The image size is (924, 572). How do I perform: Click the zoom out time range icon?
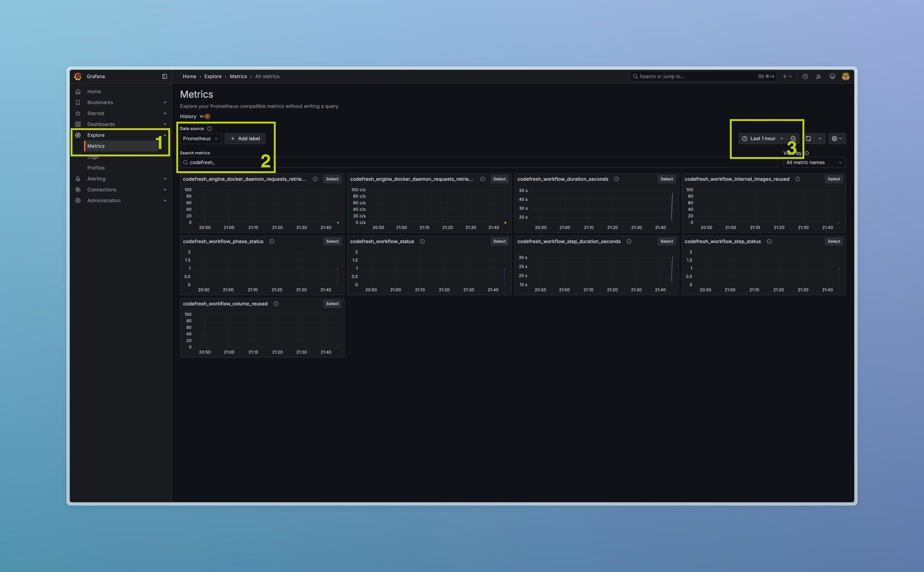point(793,138)
